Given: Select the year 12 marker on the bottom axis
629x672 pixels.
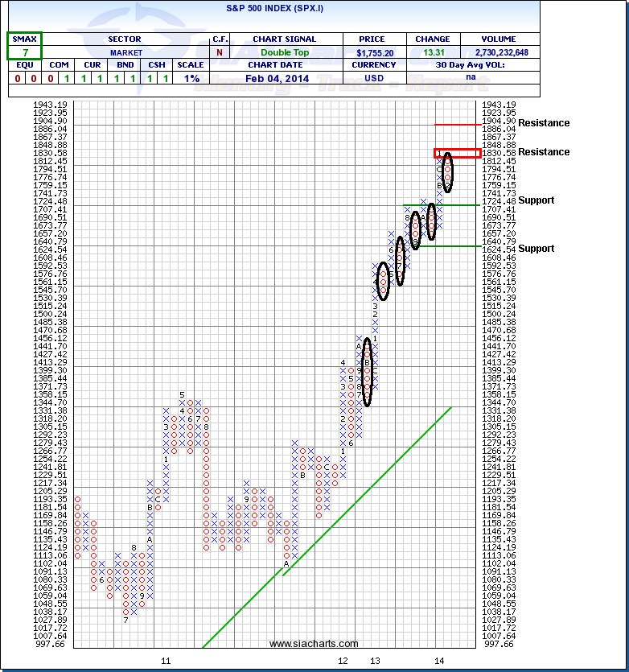Looking at the screenshot, I should [343, 661].
